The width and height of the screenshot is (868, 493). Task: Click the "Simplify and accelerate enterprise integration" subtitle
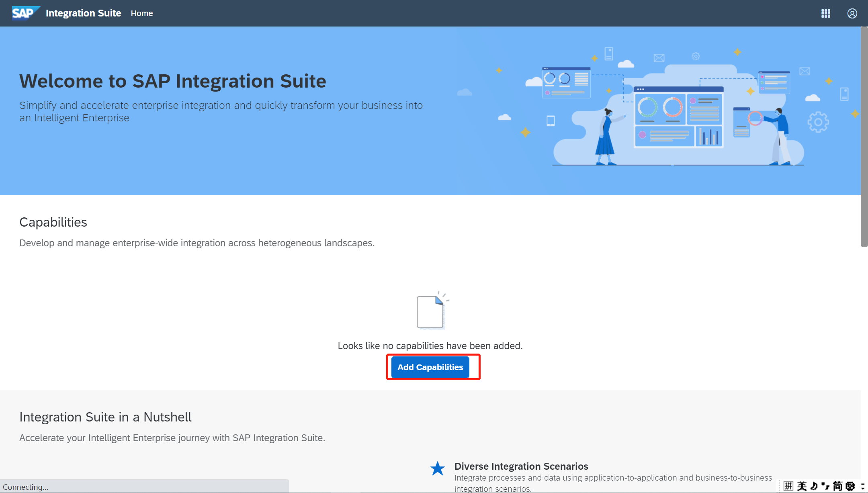coord(221,111)
